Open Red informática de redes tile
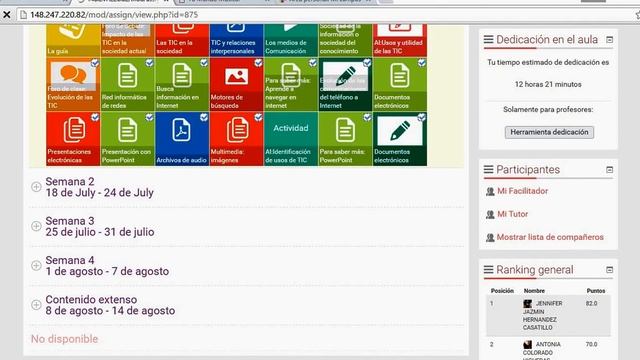This screenshot has width=640, height=360. tap(127, 84)
